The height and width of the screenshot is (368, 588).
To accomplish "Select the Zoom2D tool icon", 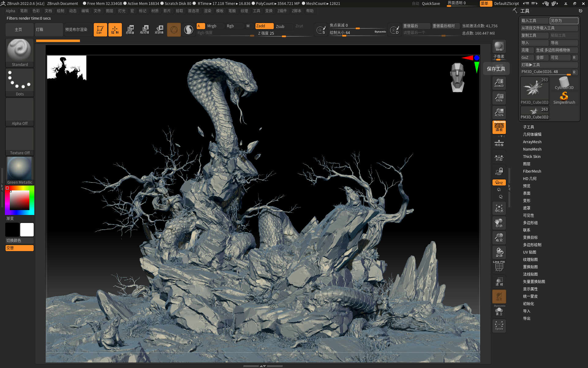I will click(499, 83).
